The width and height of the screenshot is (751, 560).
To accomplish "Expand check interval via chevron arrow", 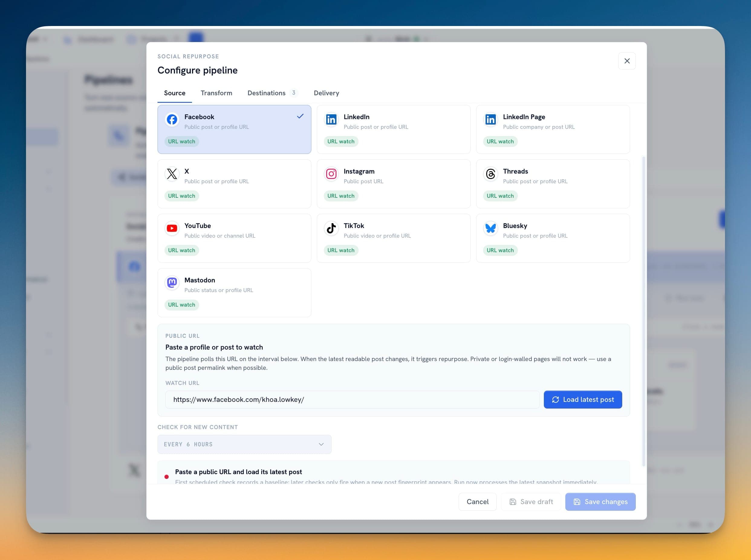I will click(x=321, y=444).
